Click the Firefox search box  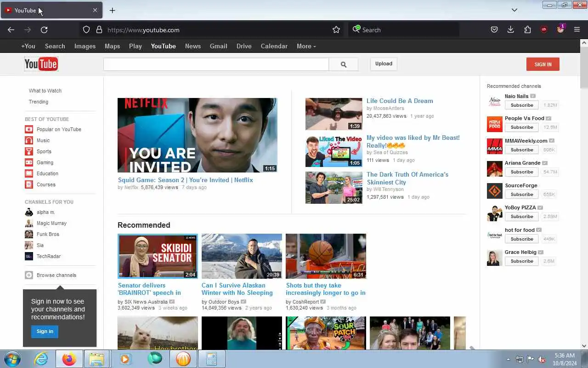pos(404,30)
